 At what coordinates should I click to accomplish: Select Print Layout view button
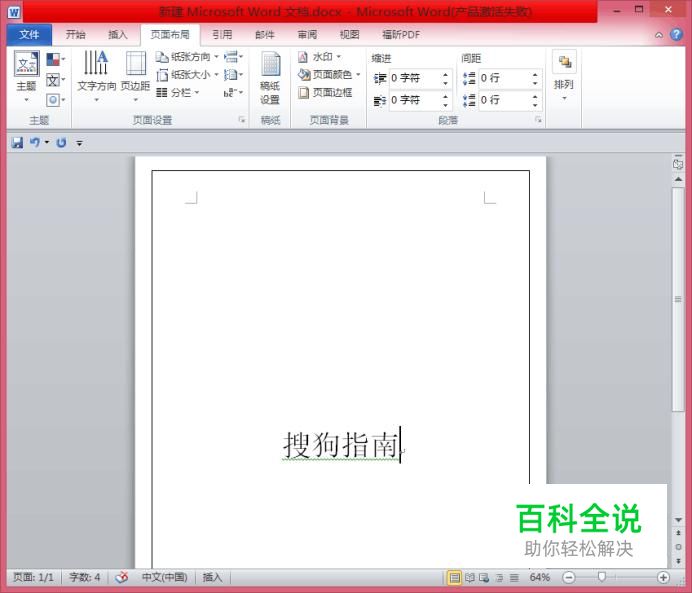coord(454,577)
